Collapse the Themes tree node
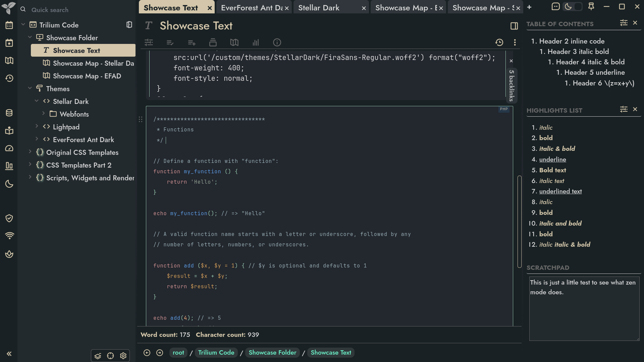This screenshot has width=644, height=362. pyautogui.click(x=30, y=88)
